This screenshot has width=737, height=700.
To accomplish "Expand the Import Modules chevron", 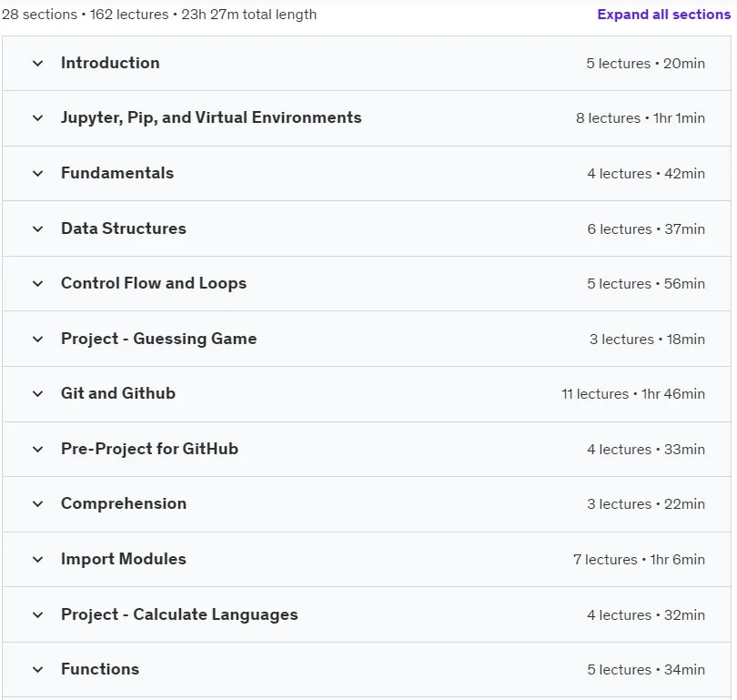I will [37, 560].
